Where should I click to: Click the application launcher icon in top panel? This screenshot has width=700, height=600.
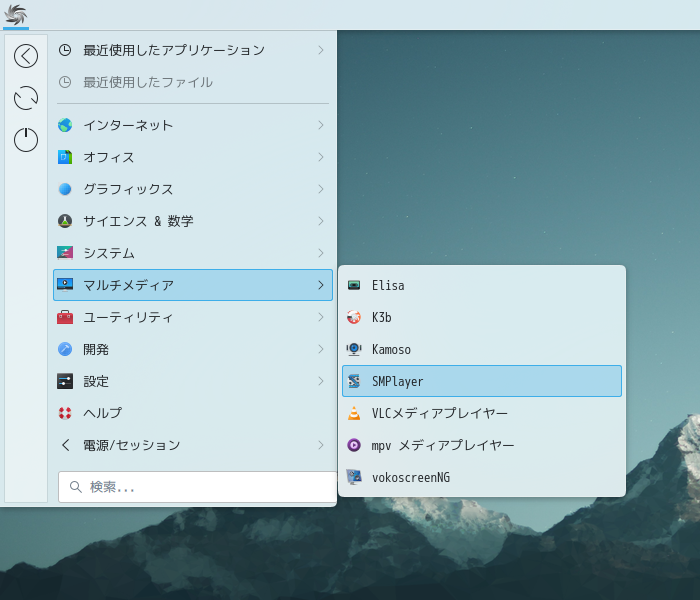coord(16,14)
